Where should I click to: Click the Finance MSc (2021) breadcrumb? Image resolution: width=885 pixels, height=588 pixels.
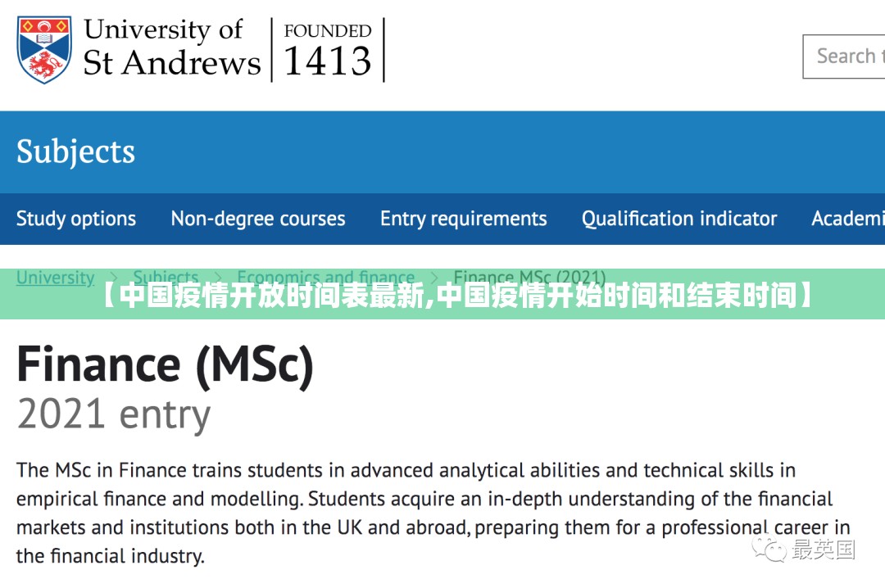click(529, 278)
